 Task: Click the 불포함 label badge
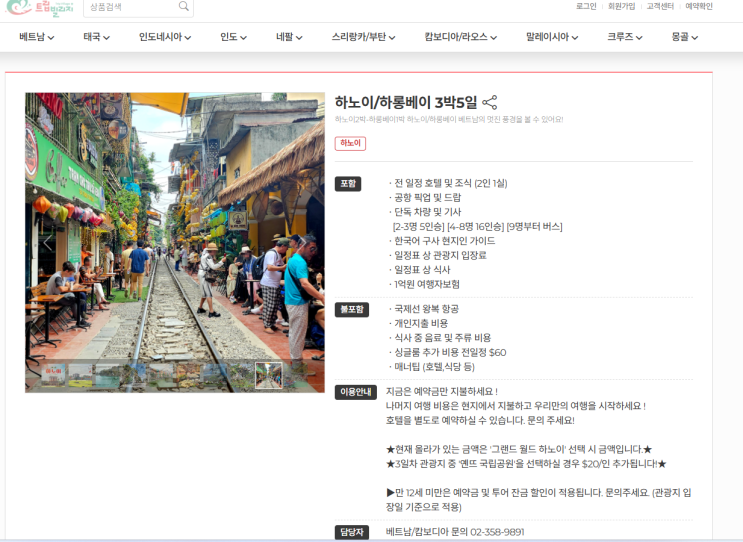tap(352, 309)
